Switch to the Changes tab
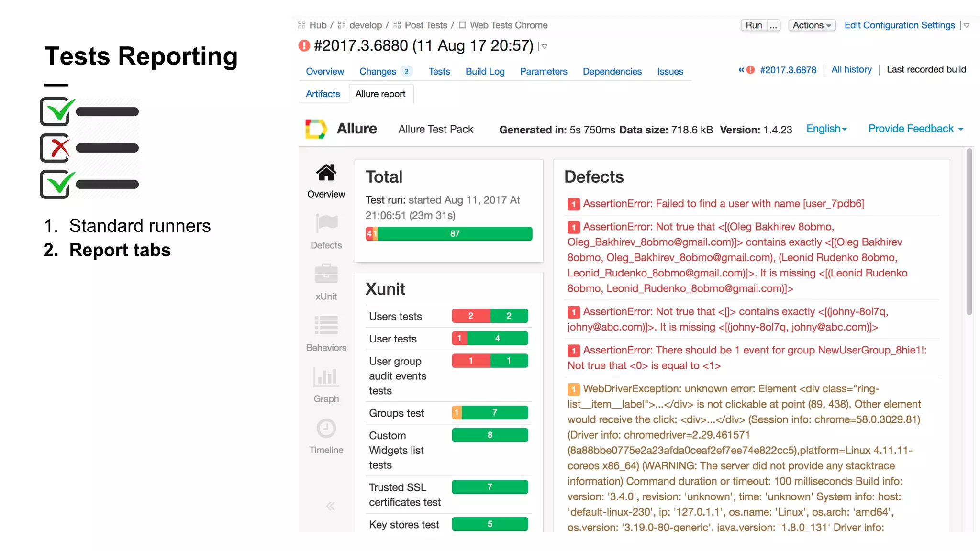 378,71
